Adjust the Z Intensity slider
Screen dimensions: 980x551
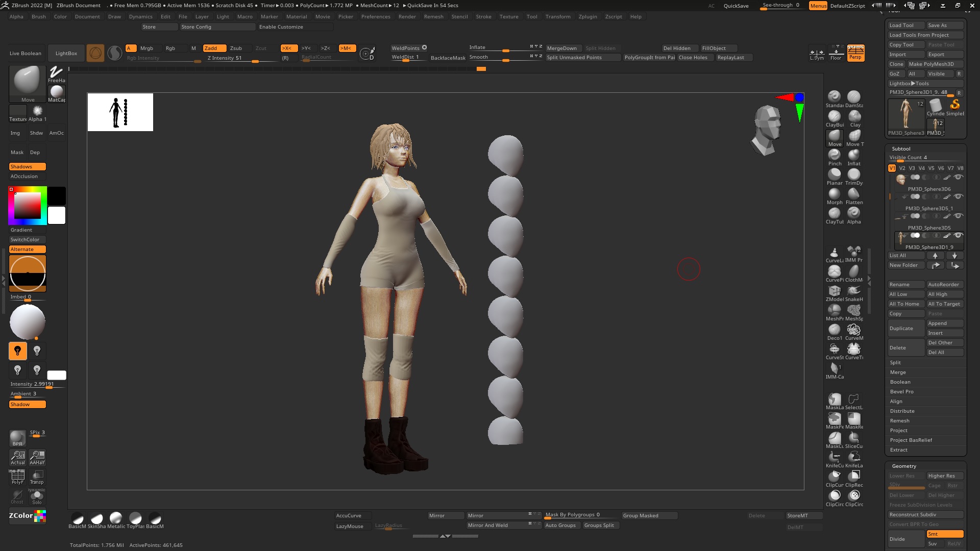click(x=240, y=58)
